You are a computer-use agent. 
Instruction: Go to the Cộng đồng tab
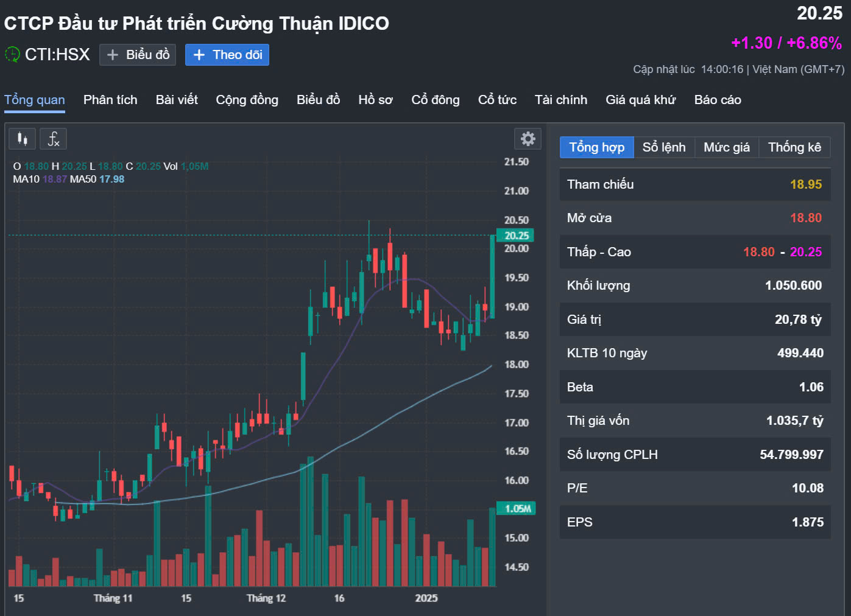pyautogui.click(x=247, y=100)
